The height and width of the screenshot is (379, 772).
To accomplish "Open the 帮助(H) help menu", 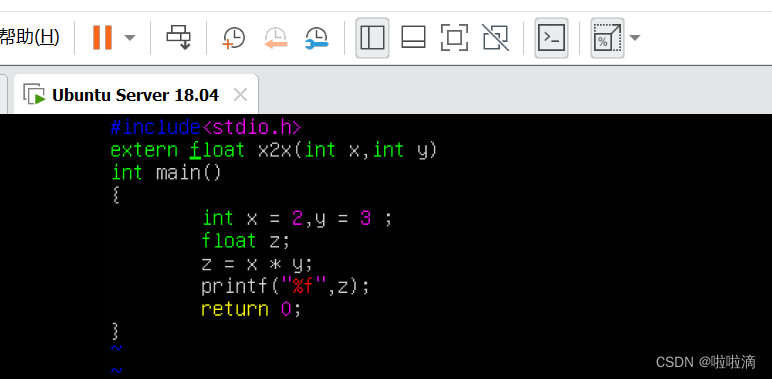I will (x=30, y=37).
